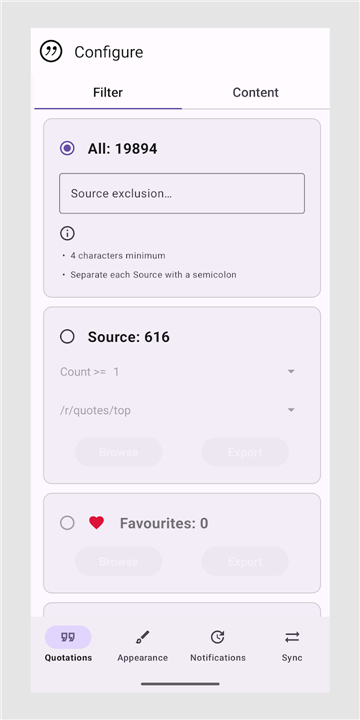Click Browse button under Source
The width and height of the screenshot is (360, 720).
[118, 452]
